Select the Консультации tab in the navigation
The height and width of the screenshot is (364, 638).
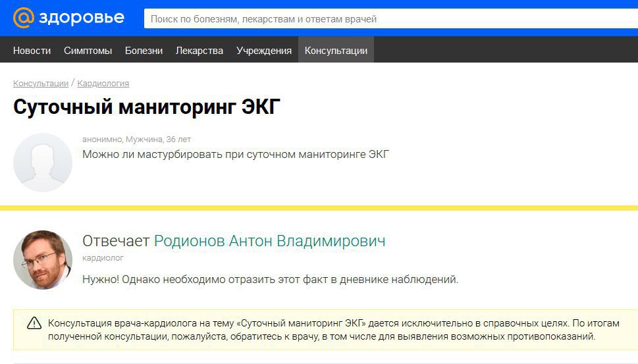point(336,49)
